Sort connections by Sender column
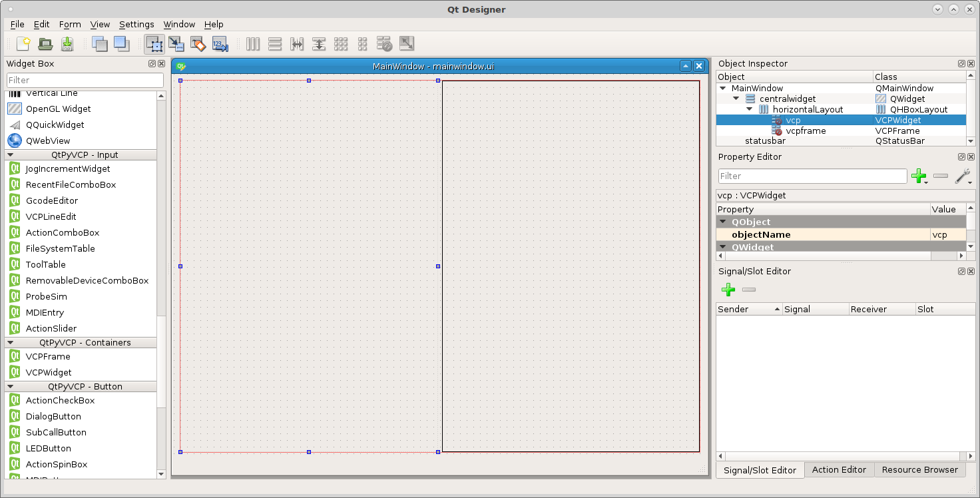Screen dimensions: 980x498 tap(749, 309)
